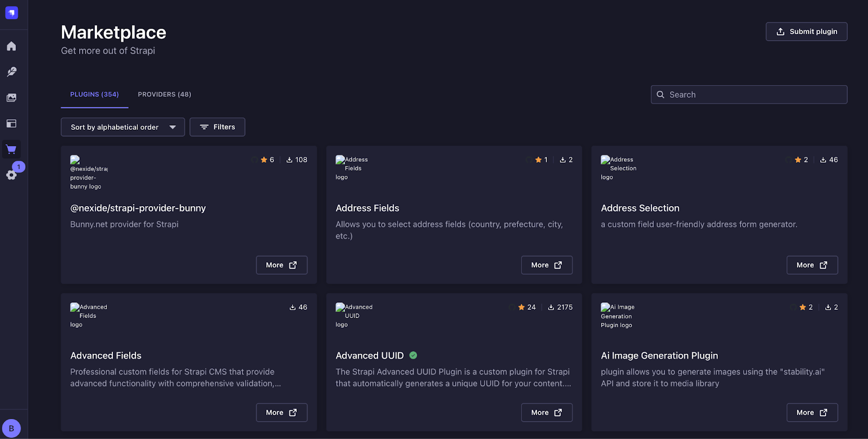
Task: Open More for Address Selection plugin
Action: tap(812, 265)
